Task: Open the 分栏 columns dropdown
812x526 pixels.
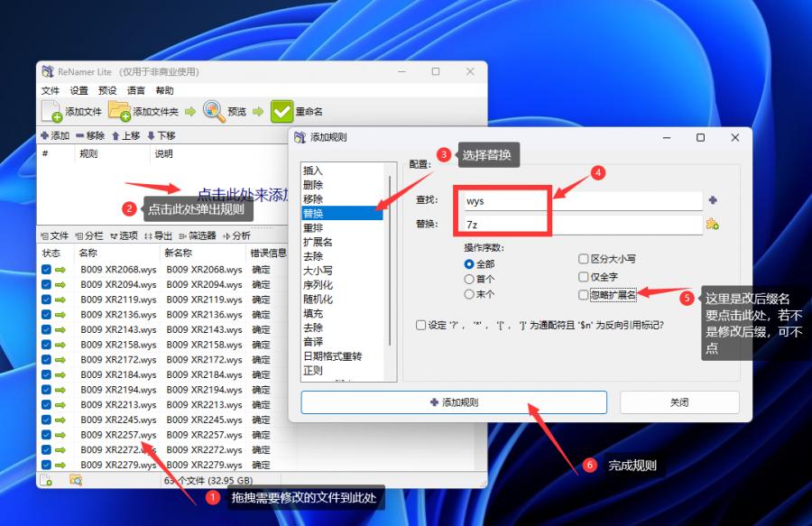Action: coord(89,235)
